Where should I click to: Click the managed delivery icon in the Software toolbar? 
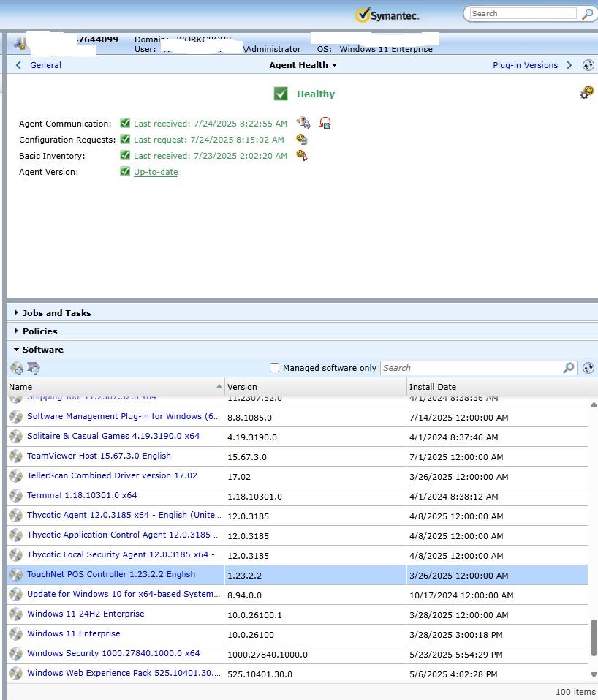[34, 368]
